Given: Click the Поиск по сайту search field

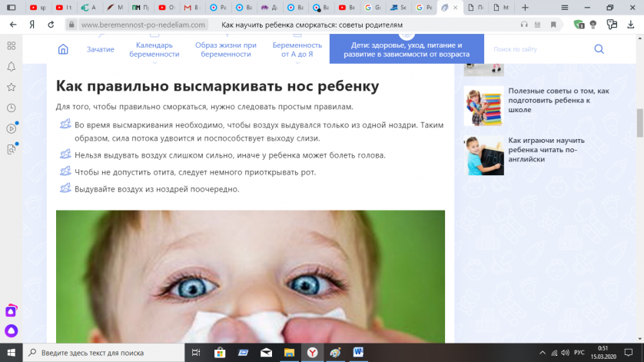Looking at the screenshot, I should point(540,49).
